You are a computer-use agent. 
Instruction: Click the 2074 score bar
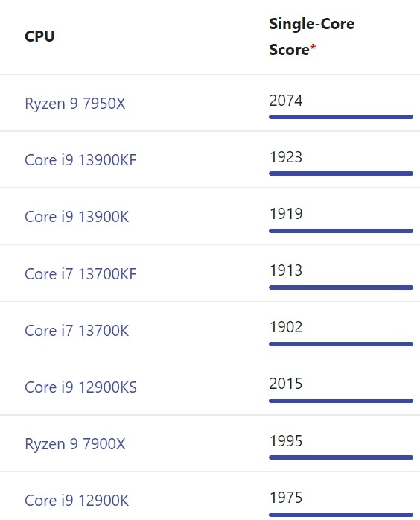pos(341,117)
